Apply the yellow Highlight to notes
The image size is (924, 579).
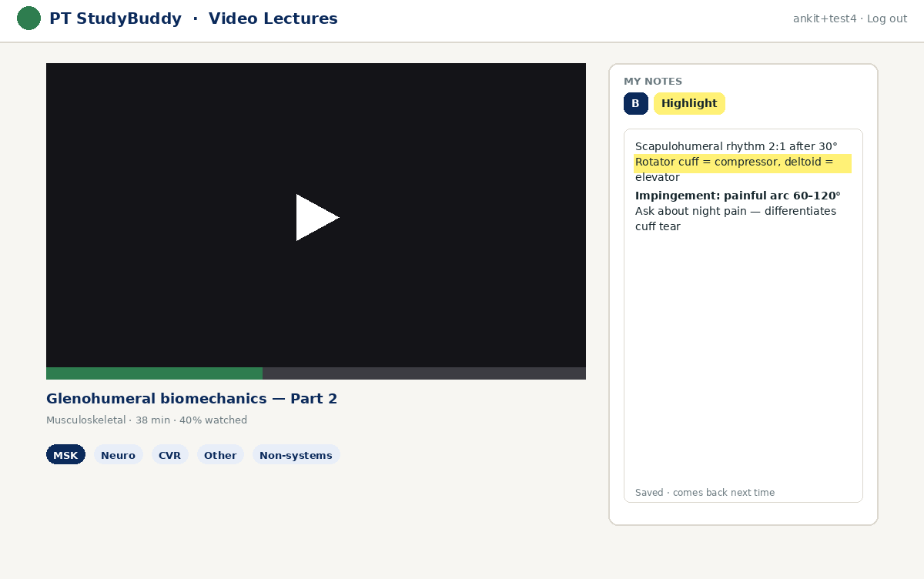point(689,103)
